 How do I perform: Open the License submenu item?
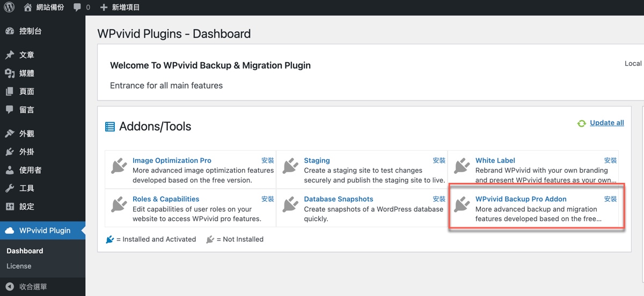(19, 266)
